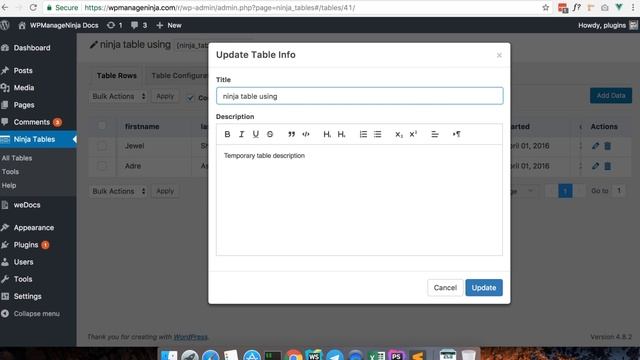Click Add Data button
The width and height of the screenshot is (640, 360).
tap(611, 96)
